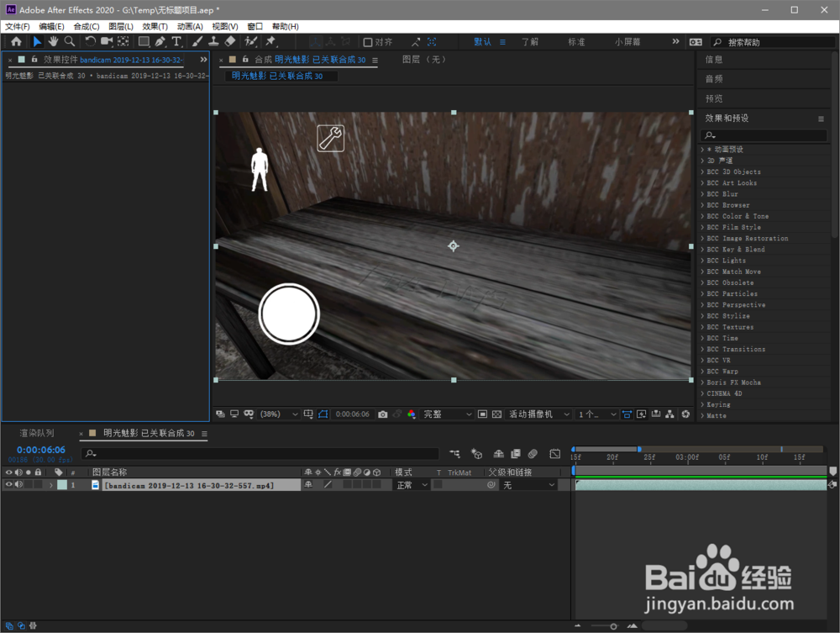Click the draft 3D icon in timeline

click(x=477, y=454)
